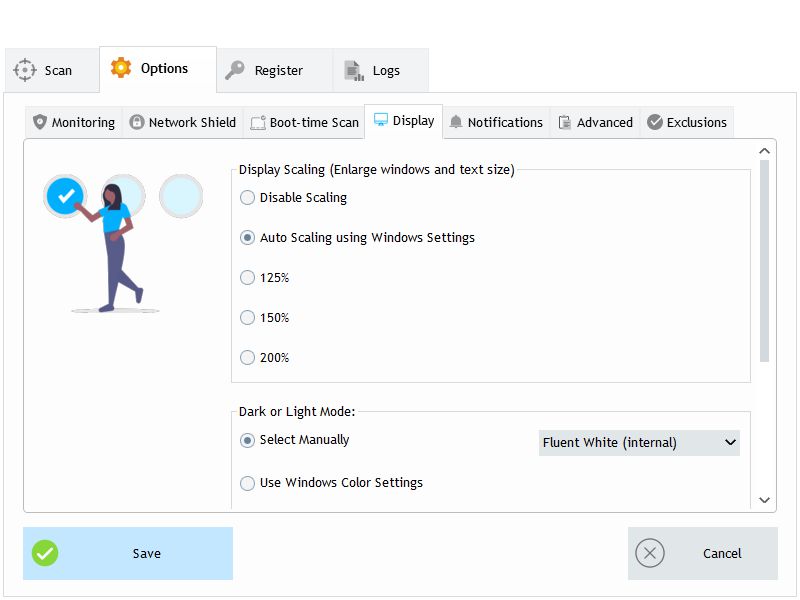Open the Advanced settings tab
Image resolution: width=800 pixels, height=600 pixels.
[595, 122]
